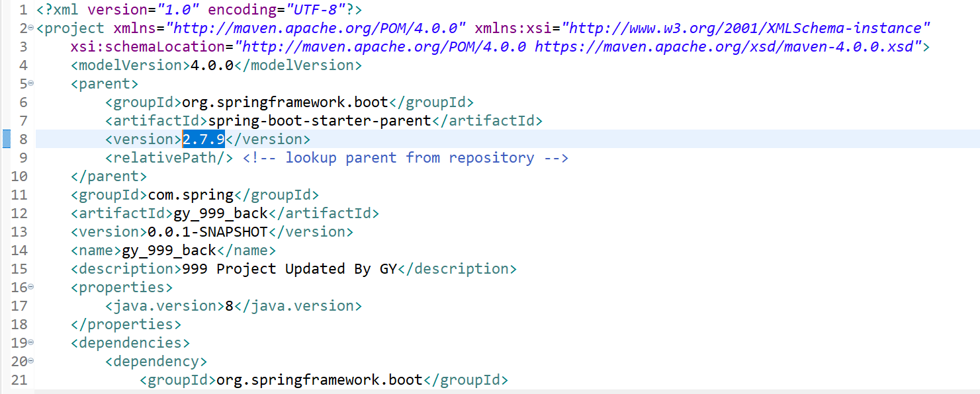Click the xmlns URL maven.apache.org/POM/4.0.0 on line 2
This screenshot has width=980, height=394.
(x=316, y=28)
